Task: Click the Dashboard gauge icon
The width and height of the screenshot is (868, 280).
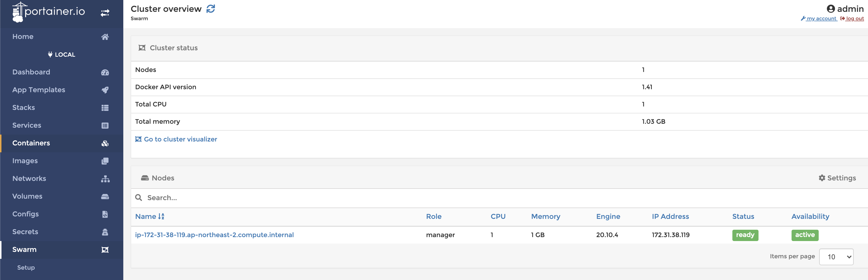Action: [x=105, y=72]
